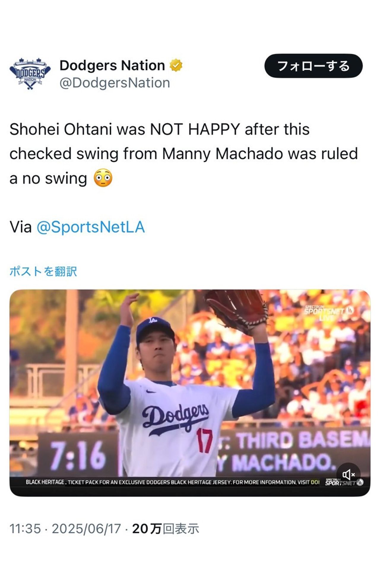
Task: Translate the post via ポストを翻訳
Action: coord(43,271)
